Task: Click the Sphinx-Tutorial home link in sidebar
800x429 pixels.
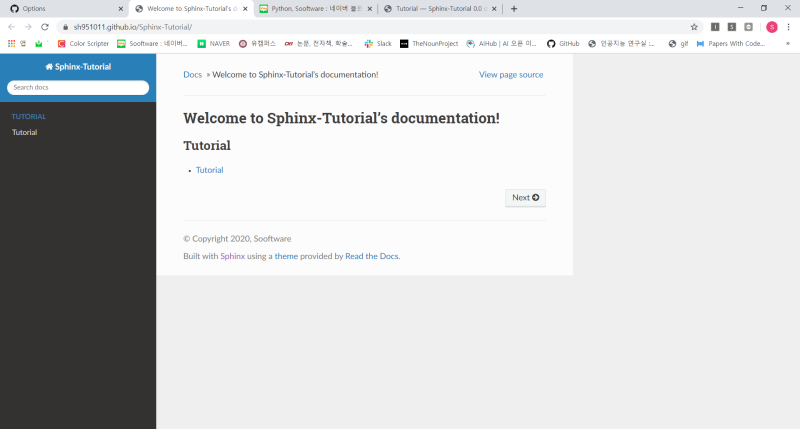Action: pyautogui.click(x=78, y=67)
